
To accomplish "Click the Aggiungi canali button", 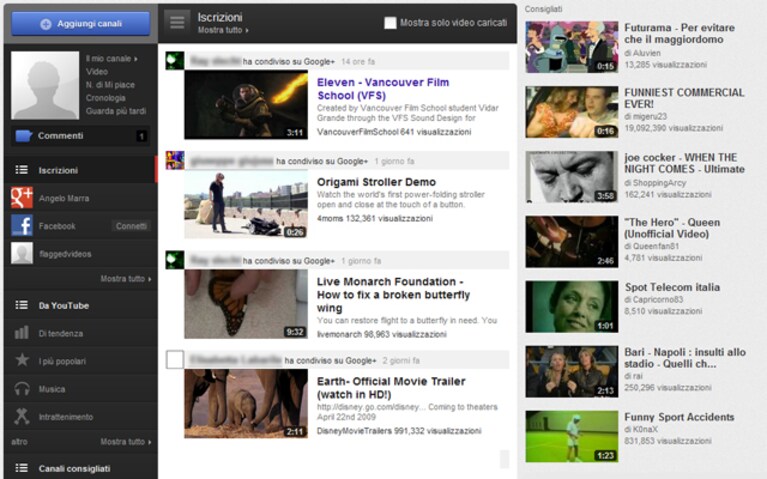I will pyautogui.click(x=81, y=23).
